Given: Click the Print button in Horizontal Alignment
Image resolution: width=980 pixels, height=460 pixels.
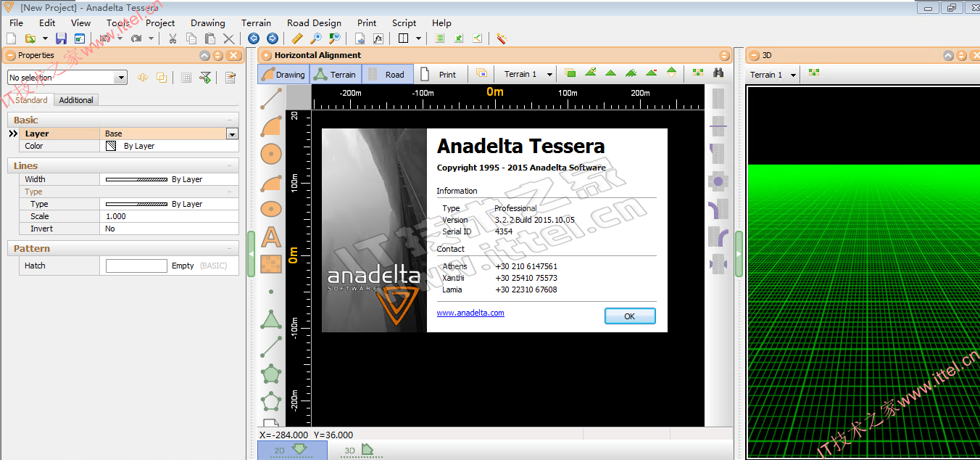Looking at the screenshot, I should point(439,74).
